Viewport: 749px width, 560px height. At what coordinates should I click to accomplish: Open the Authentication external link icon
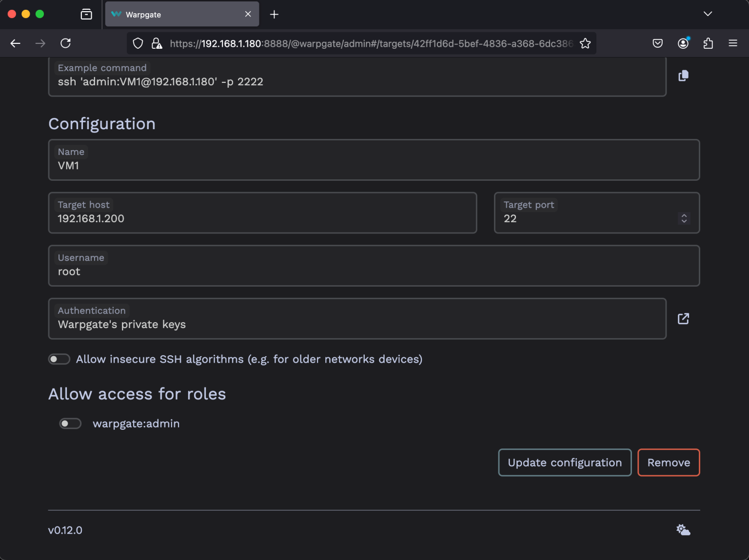point(683,318)
